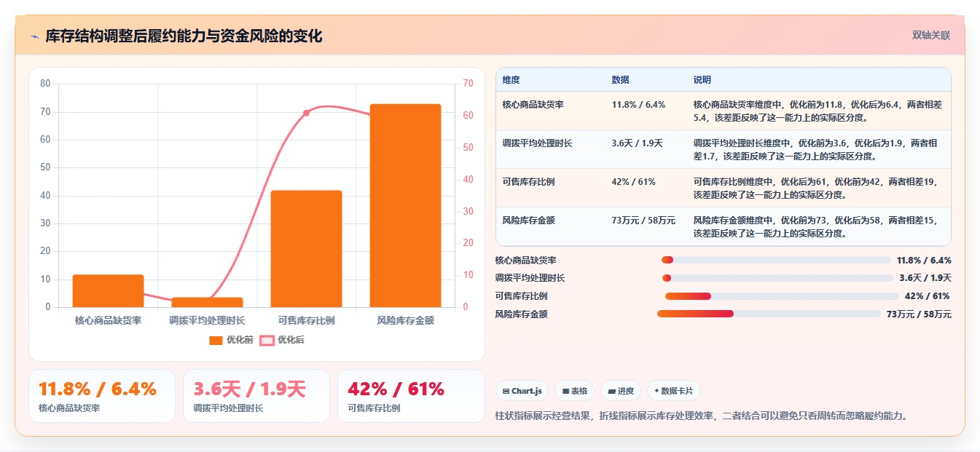Open the 42% / 61% stat card

(x=411, y=396)
